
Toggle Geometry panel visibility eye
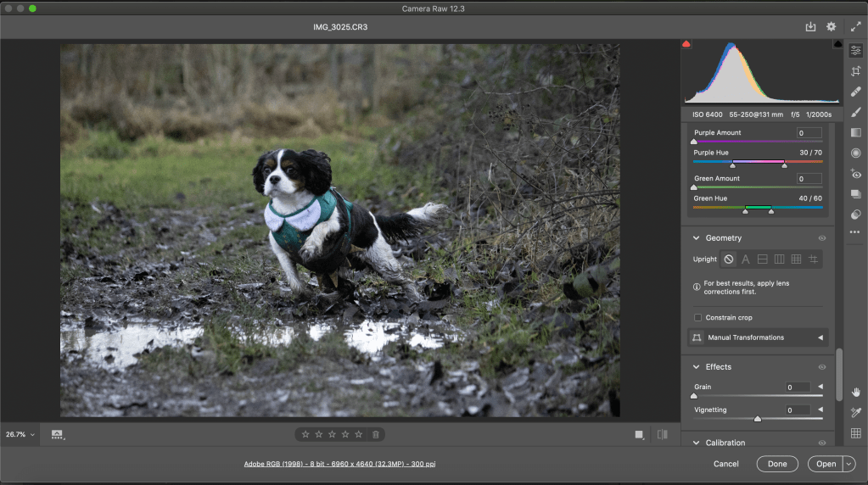click(821, 238)
